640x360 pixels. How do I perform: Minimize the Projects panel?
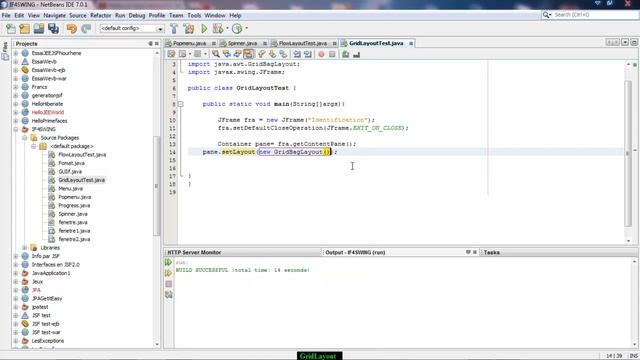(x=150, y=44)
